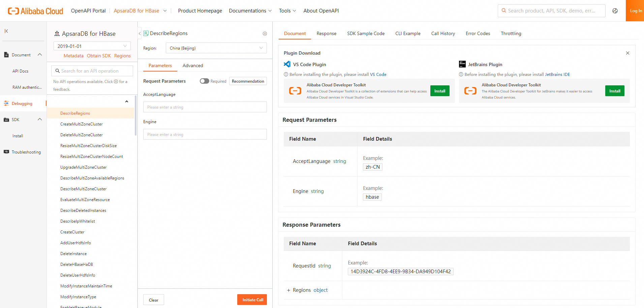Click the Troubleshooting icon in sidebar
Screen dimensions: 644x308
click(6, 152)
